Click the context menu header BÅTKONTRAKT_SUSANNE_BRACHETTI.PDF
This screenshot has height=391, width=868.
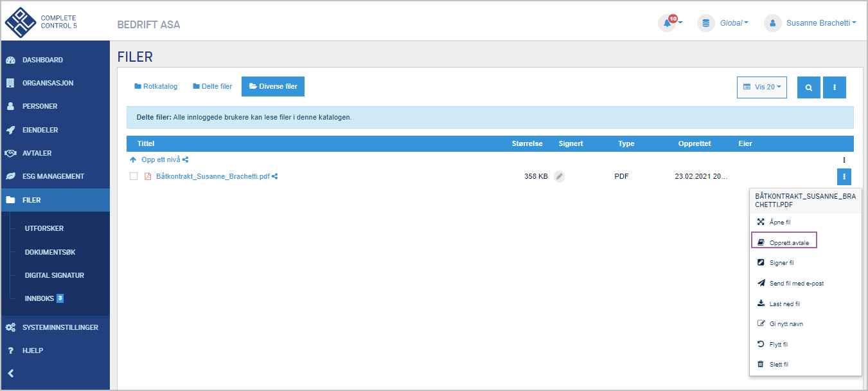point(805,200)
